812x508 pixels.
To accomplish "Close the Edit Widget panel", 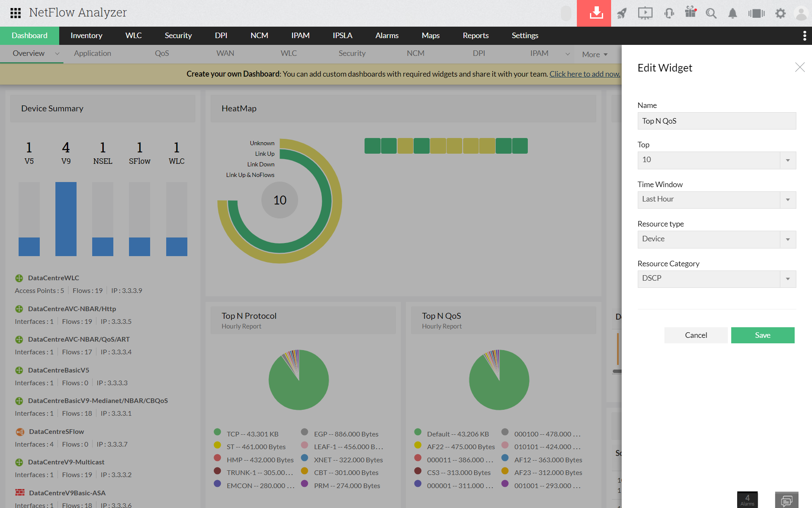I will pos(799,67).
